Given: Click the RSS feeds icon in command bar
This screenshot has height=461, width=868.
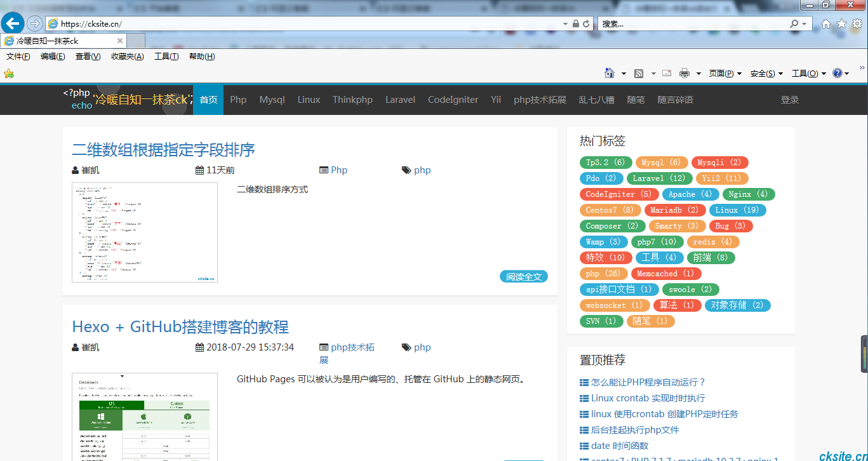Looking at the screenshot, I should click(x=639, y=74).
